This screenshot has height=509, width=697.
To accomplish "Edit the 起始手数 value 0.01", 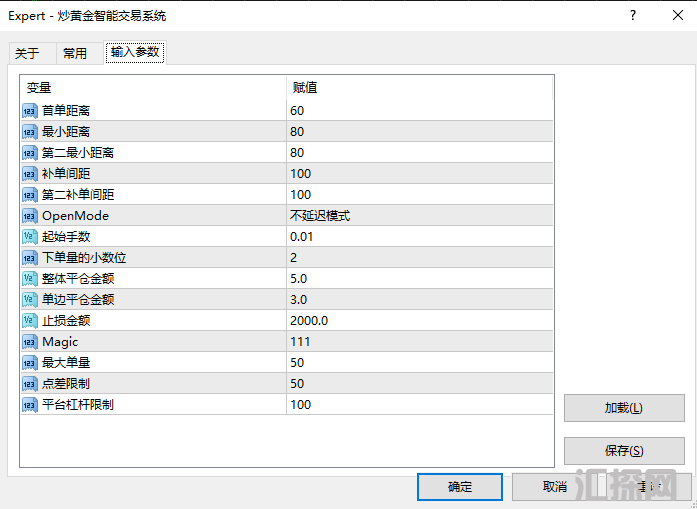I will (x=420, y=237).
